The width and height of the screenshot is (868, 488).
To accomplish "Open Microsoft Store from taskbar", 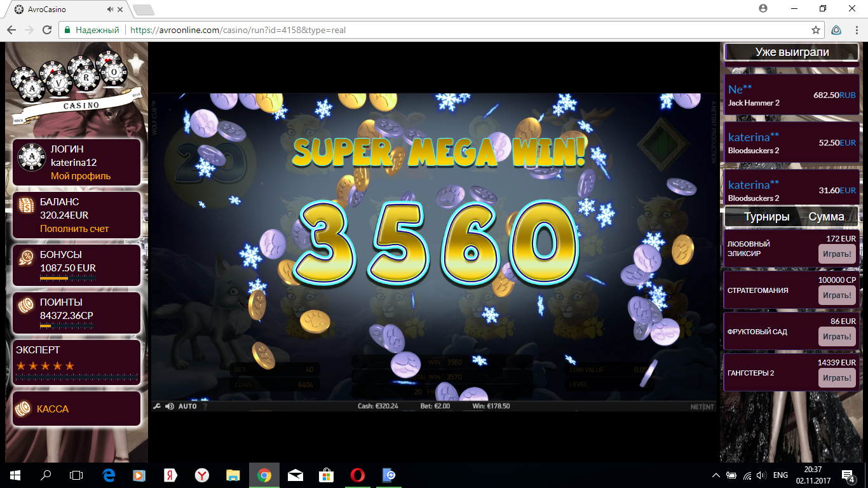I will tap(326, 475).
